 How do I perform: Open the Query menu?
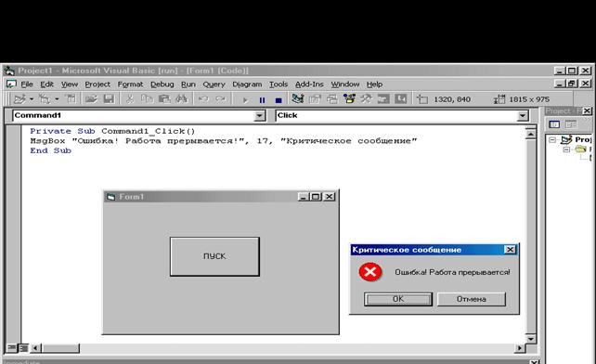[214, 84]
